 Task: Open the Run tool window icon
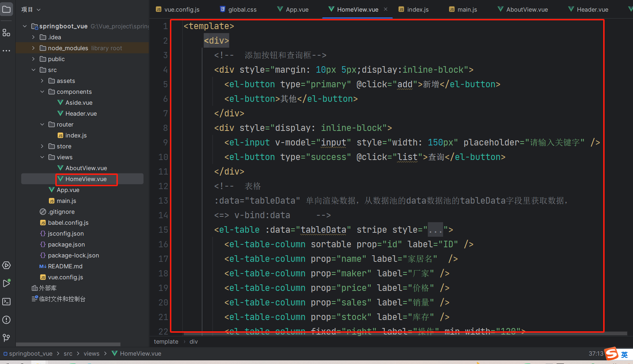[x=7, y=283]
